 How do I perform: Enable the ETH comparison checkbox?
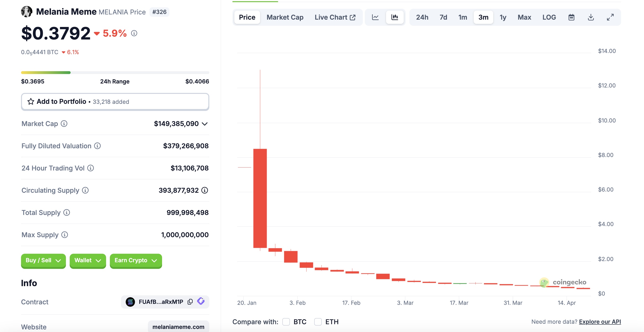tap(318, 322)
